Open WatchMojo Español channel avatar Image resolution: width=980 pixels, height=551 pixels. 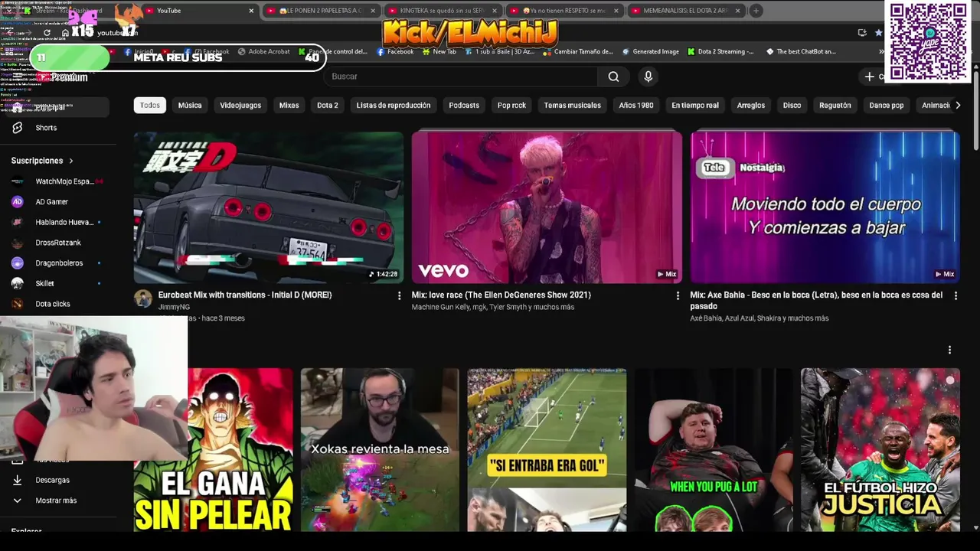17,181
